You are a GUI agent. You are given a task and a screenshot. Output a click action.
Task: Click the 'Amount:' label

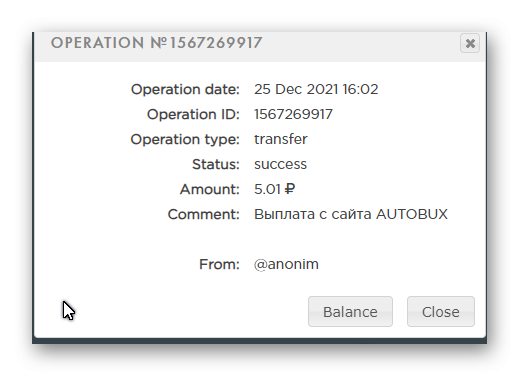pyautogui.click(x=210, y=189)
